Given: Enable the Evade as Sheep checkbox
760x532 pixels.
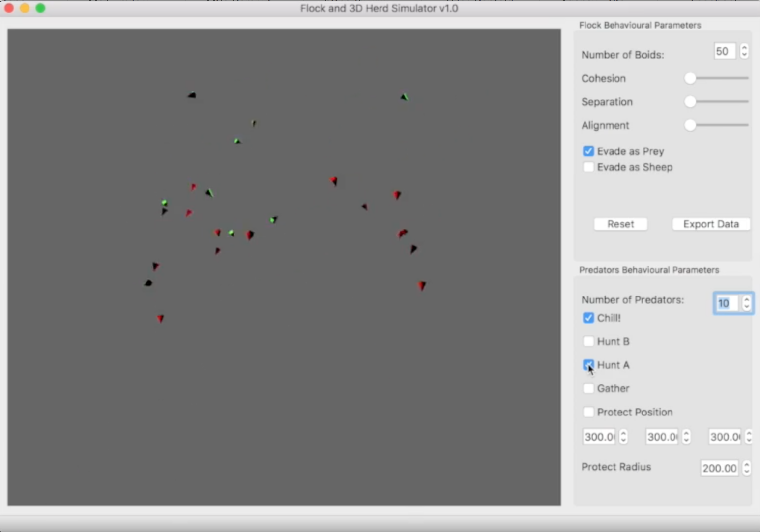Looking at the screenshot, I should coord(588,167).
